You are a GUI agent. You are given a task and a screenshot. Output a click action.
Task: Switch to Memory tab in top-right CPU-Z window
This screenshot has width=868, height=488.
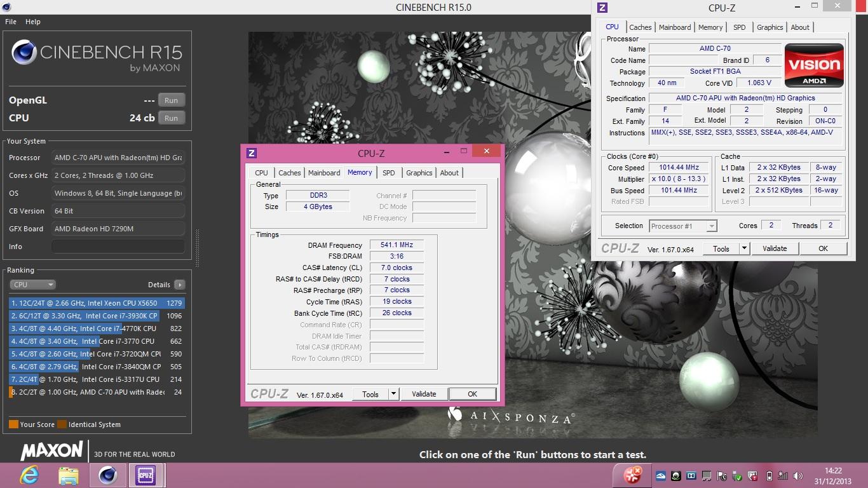[x=710, y=27]
